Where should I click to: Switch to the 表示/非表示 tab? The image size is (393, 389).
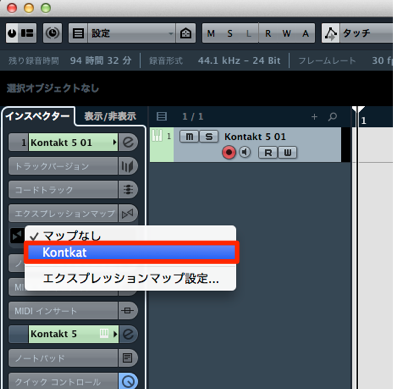click(110, 116)
